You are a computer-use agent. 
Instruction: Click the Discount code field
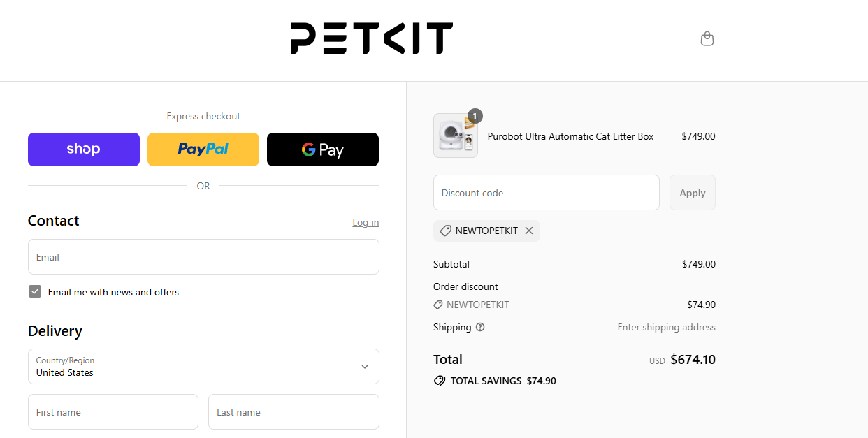[546, 192]
